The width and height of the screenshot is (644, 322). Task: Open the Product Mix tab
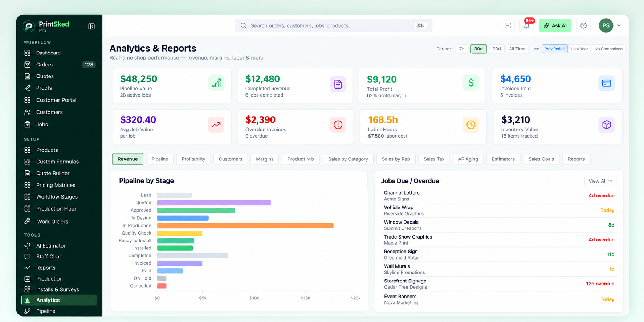pyautogui.click(x=301, y=159)
